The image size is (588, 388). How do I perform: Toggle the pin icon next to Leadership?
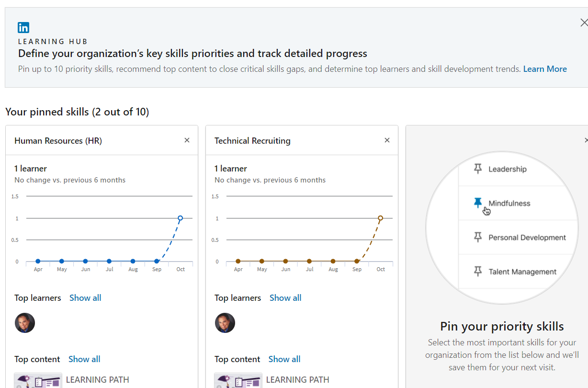(477, 169)
